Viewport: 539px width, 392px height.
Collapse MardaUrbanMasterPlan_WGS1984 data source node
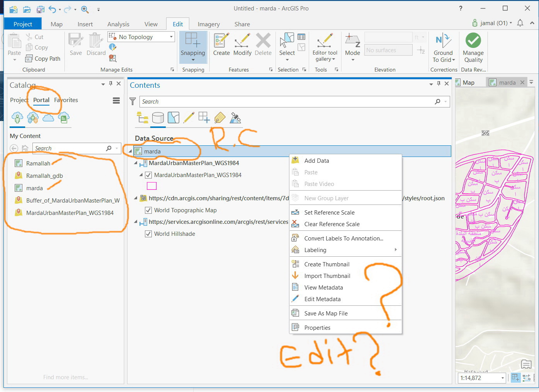point(136,163)
